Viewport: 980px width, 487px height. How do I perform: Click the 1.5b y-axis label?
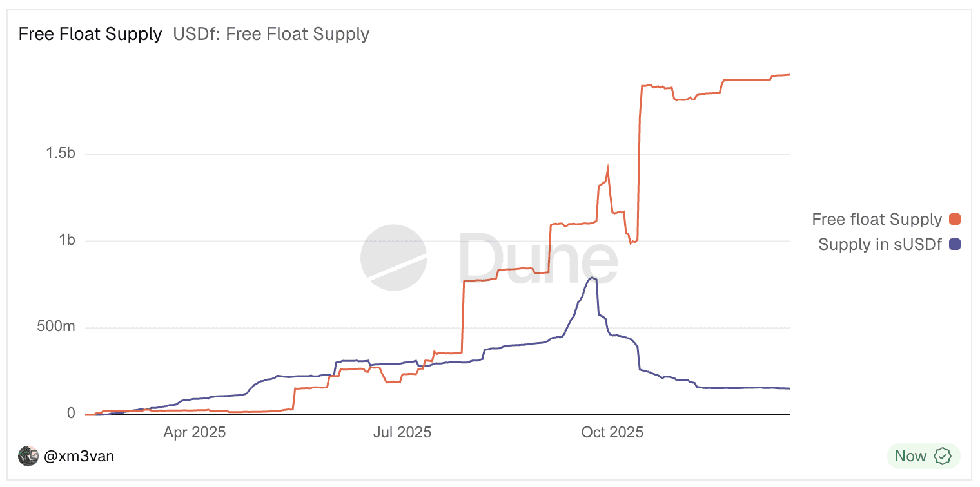point(61,154)
